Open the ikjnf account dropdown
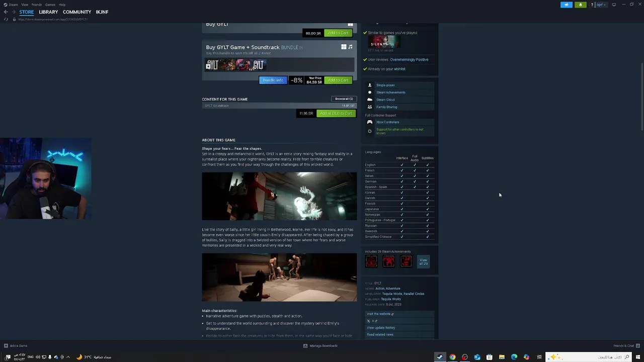 pos(602,5)
